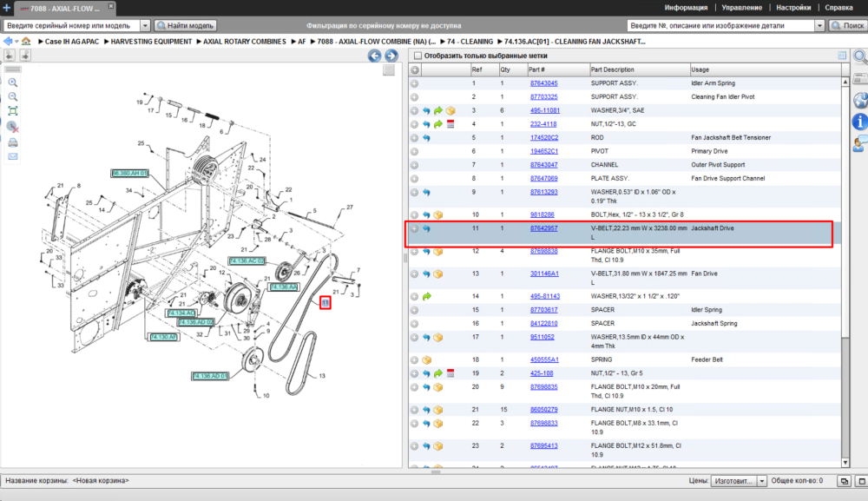Click the blue arrow on FLANGE NUT,M10 row

426,410
